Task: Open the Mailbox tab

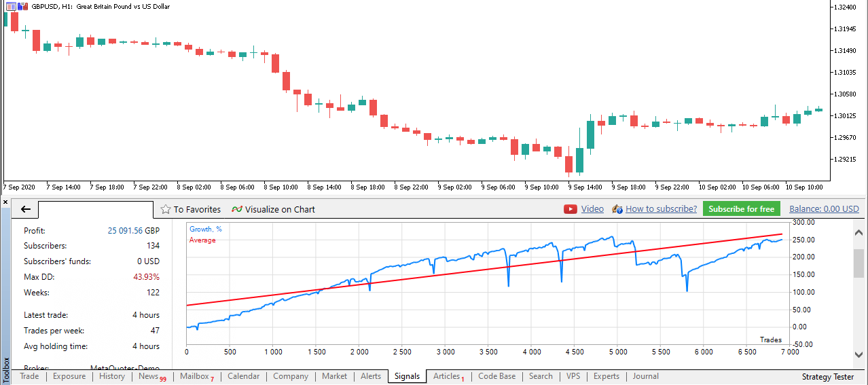Action: 194,376
